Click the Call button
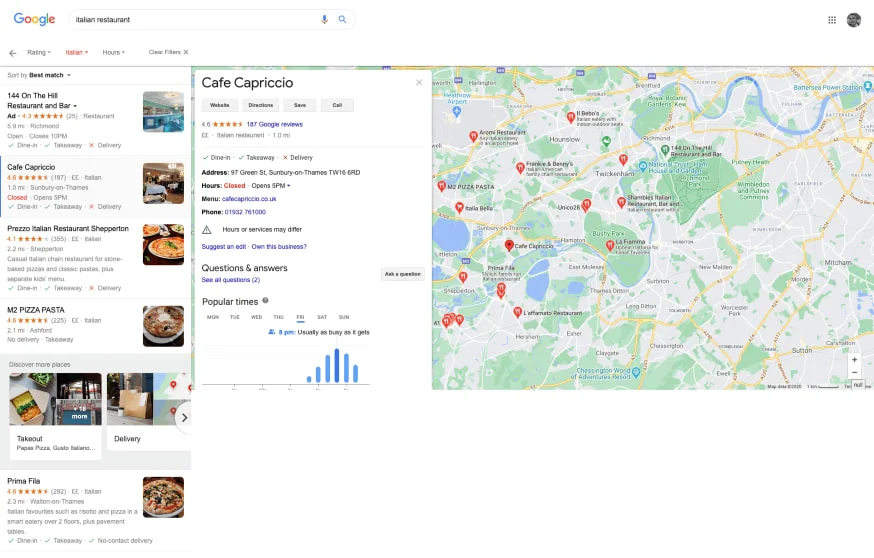 click(337, 105)
